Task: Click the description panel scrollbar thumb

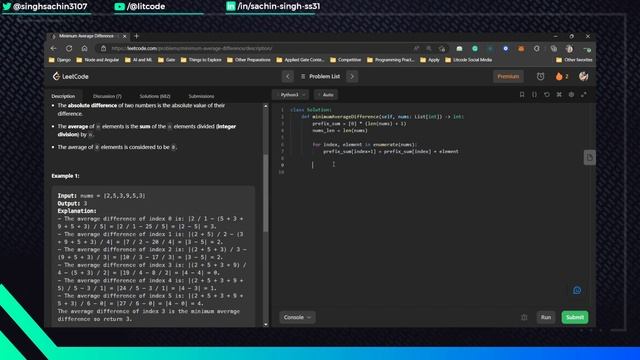Action: click(x=266, y=193)
